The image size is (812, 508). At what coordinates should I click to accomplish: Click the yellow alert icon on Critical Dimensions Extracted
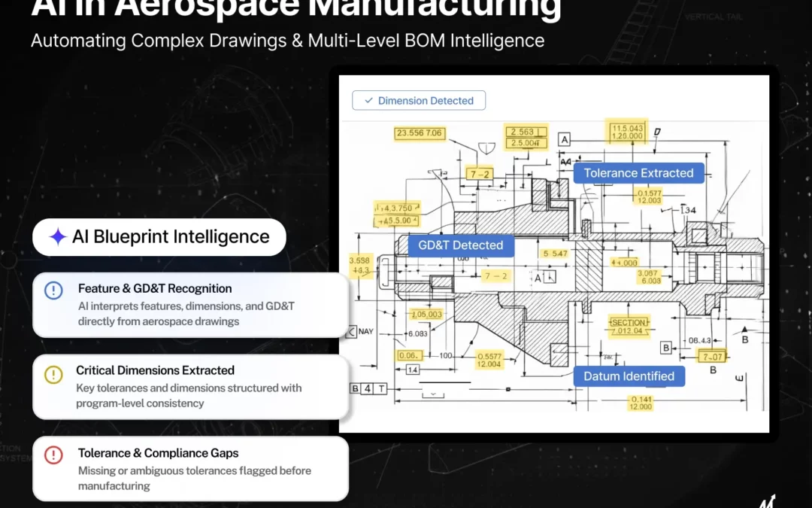53,372
